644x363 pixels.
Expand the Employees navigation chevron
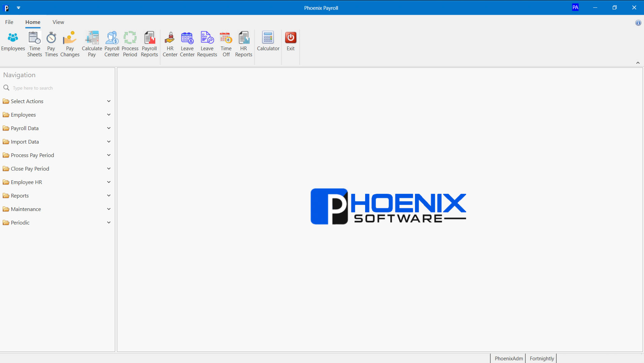pos(109,115)
